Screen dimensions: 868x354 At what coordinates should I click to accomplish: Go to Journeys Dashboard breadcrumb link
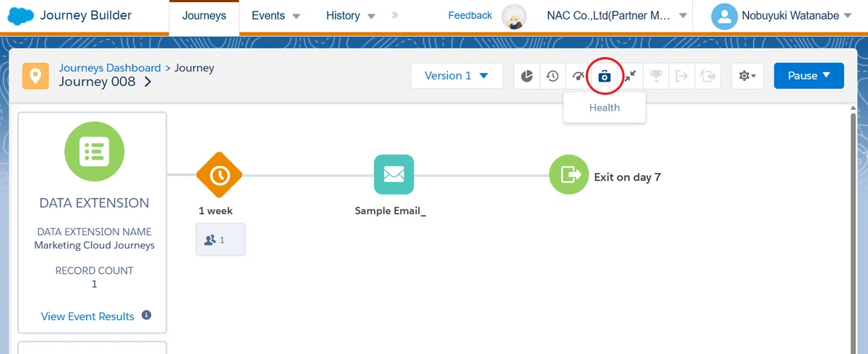[110, 68]
